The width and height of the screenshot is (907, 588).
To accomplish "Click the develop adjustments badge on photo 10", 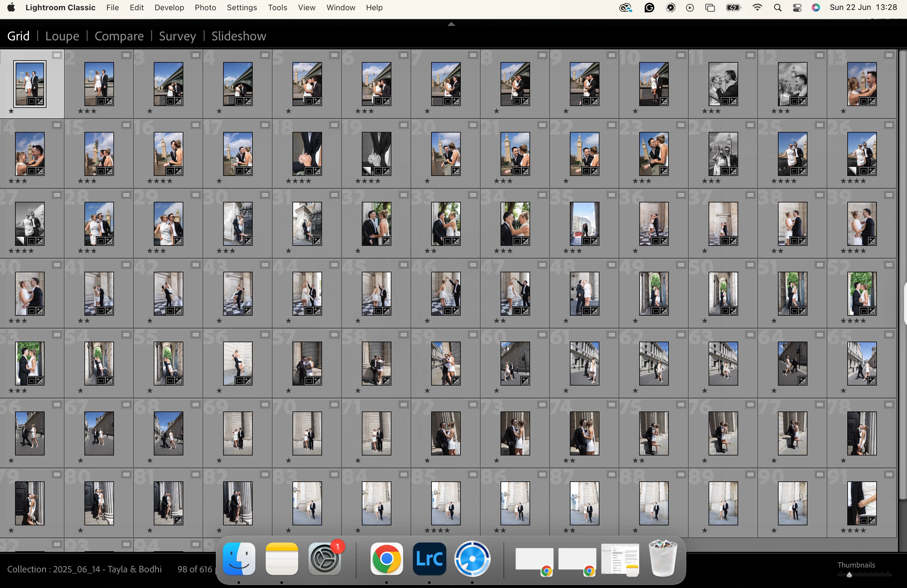I will tap(664, 101).
